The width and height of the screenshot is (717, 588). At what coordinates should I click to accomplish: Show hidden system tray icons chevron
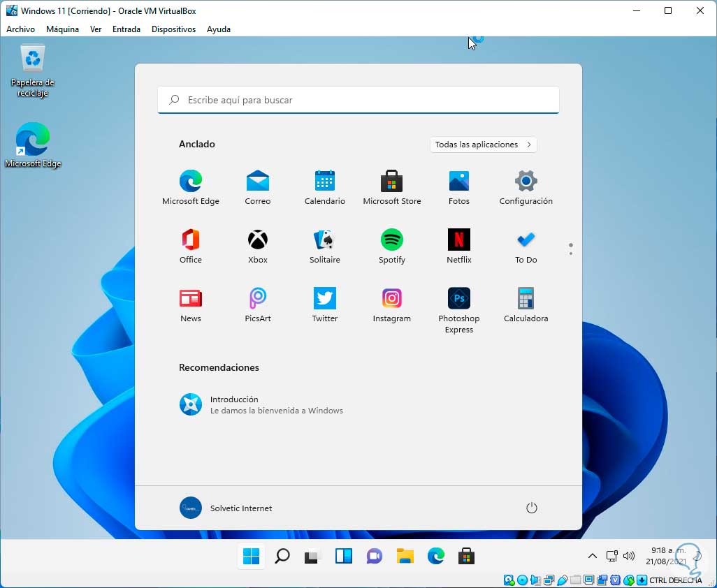(592, 557)
